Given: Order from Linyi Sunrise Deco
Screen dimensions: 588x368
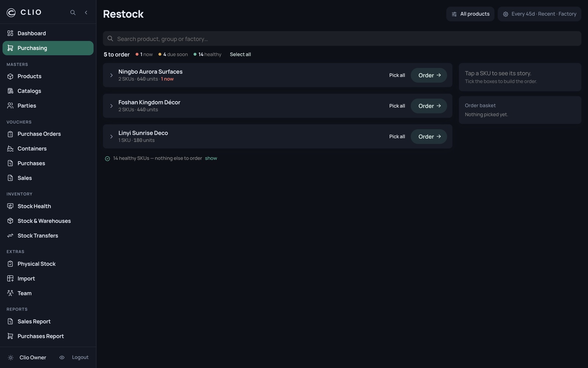Looking at the screenshot, I should [x=429, y=137].
